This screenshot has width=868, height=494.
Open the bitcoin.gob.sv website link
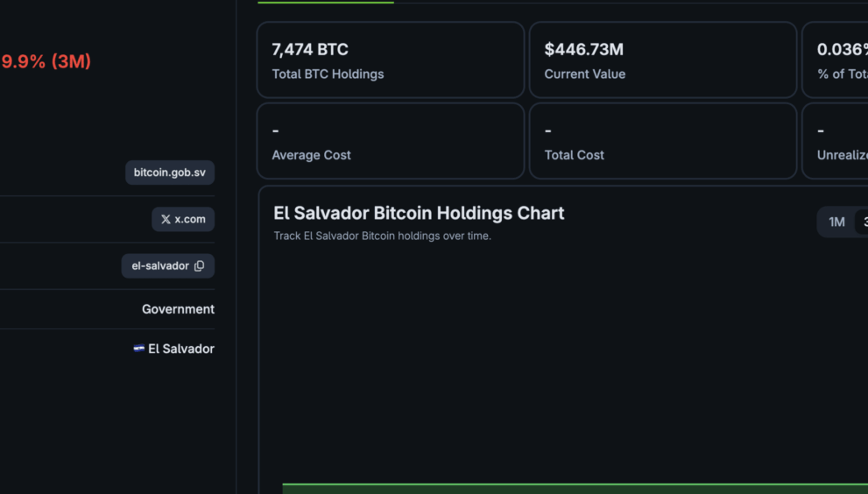point(170,173)
